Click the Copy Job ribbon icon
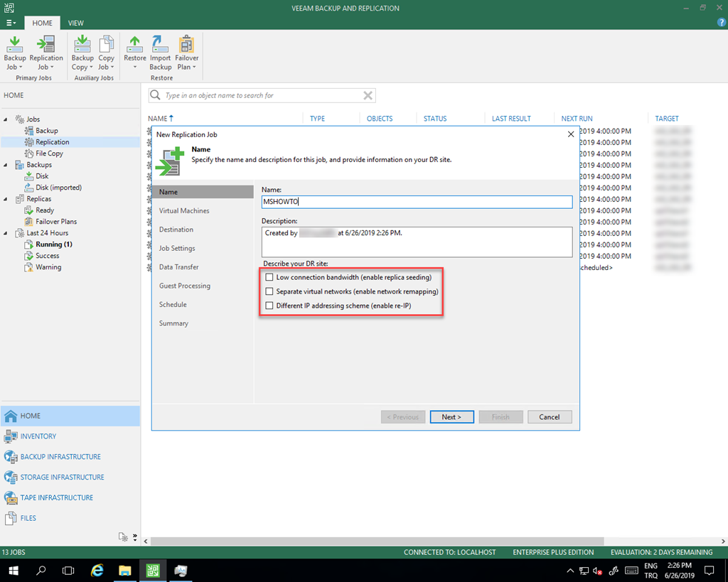The image size is (728, 582). [107, 53]
